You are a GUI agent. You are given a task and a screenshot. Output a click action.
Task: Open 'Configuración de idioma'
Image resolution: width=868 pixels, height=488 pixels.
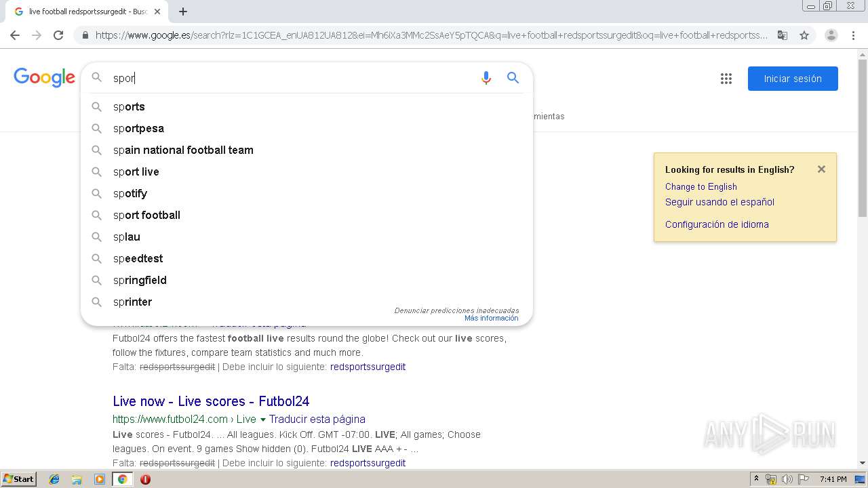point(717,224)
